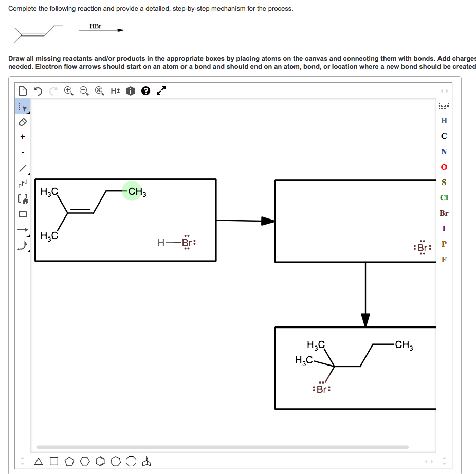Click the upper H3C group in reactant
The height and width of the screenshot is (474, 476).
(x=49, y=192)
